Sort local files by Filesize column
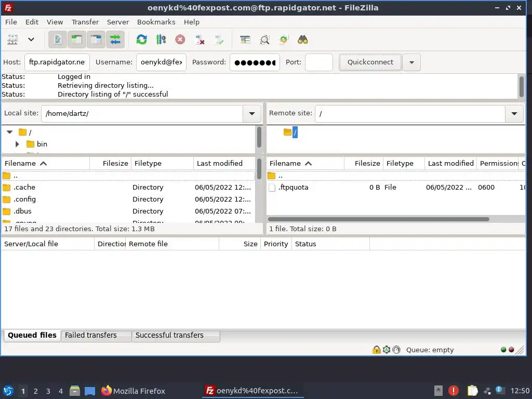Viewport: 532px width, 399px height. tap(110, 163)
